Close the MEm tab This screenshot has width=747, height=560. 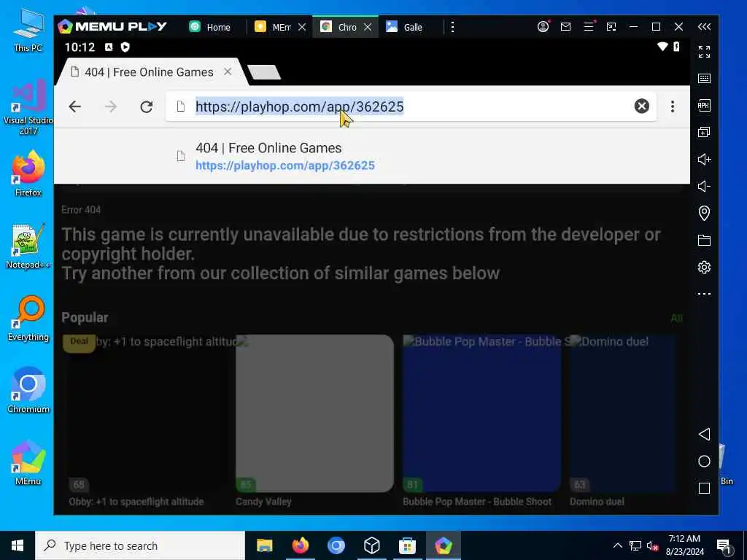point(302,27)
